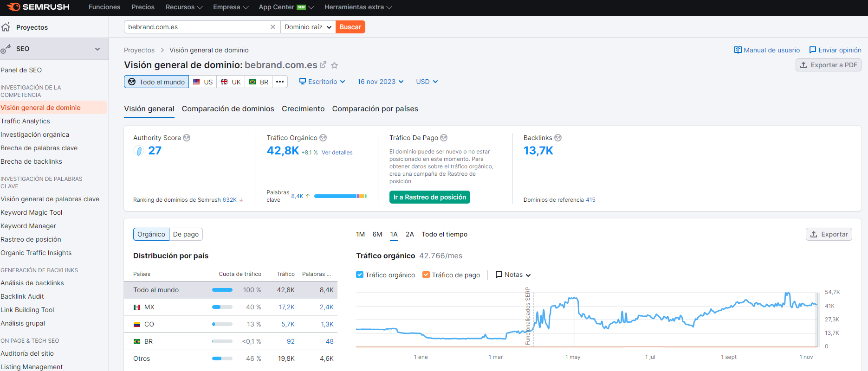
Task: Open the Proyectos breadcrumb link
Action: [x=139, y=50]
